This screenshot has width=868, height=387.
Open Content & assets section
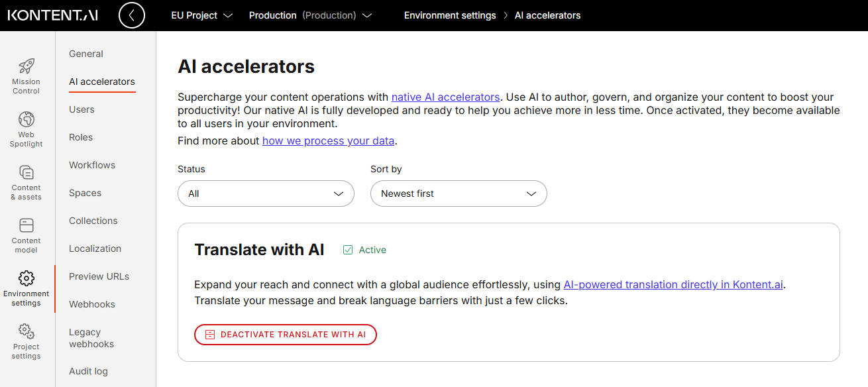(26, 180)
